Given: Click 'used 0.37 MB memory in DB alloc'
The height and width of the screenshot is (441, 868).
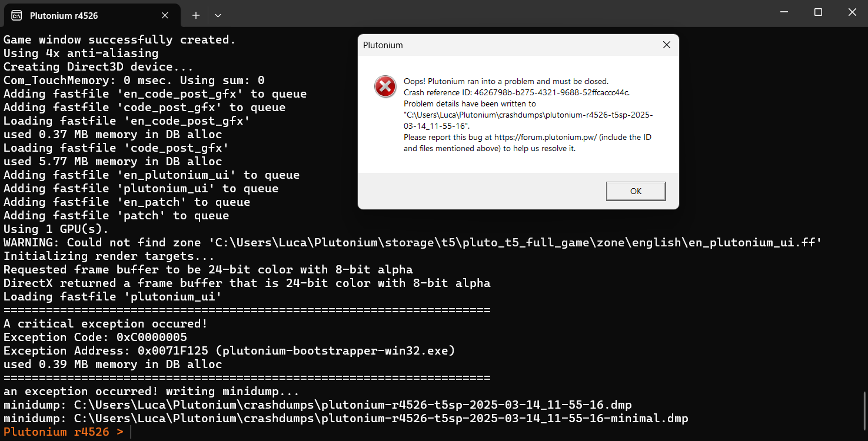Looking at the screenshot, I should click(113, 135).
